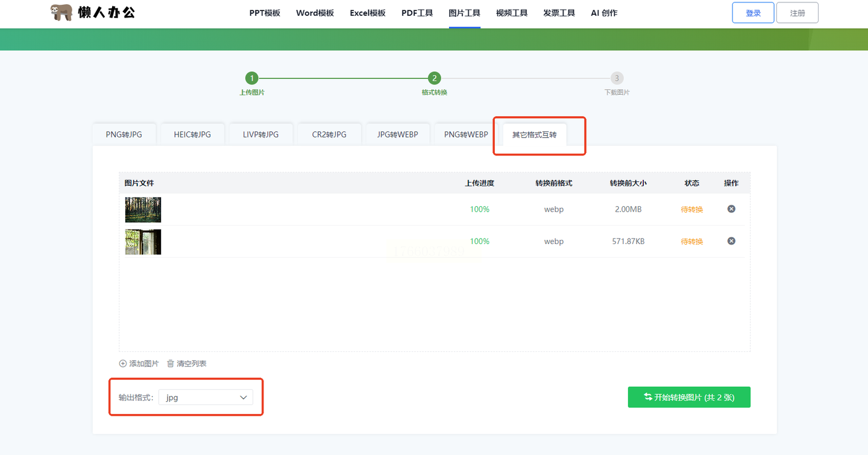This screenshot has height=455, width=868.
Task: Remove the 571.87KB webp file row
Action: pos(731,241)
